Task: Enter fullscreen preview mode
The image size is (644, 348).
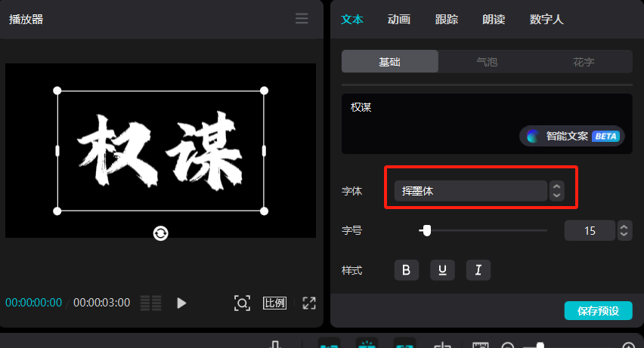Action: [309, 303]
